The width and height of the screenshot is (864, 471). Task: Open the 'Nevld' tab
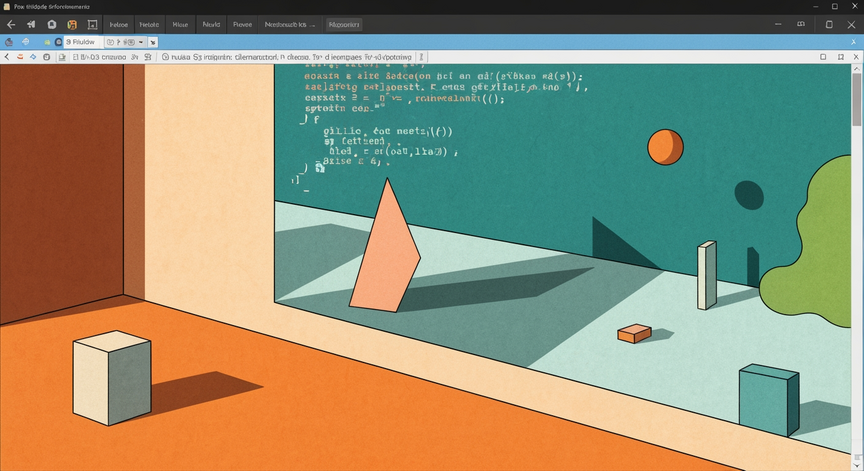211,24
